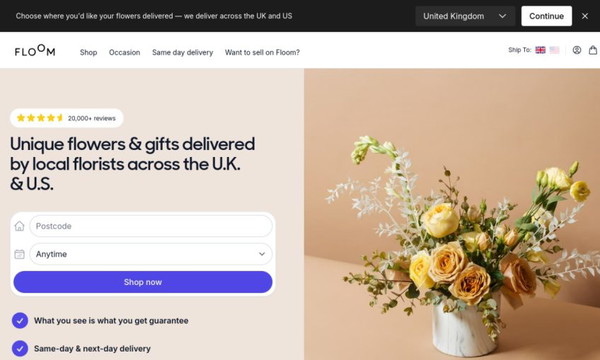This screenshot has height=360, width=600.
Task: Click the chevron arrow in Anytime field
Action: [x=262, y=254]
